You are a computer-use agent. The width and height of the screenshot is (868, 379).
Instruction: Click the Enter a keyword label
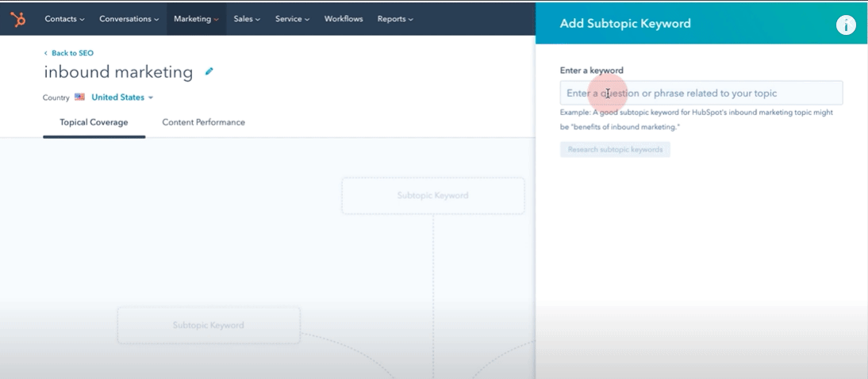click(592, 71)
